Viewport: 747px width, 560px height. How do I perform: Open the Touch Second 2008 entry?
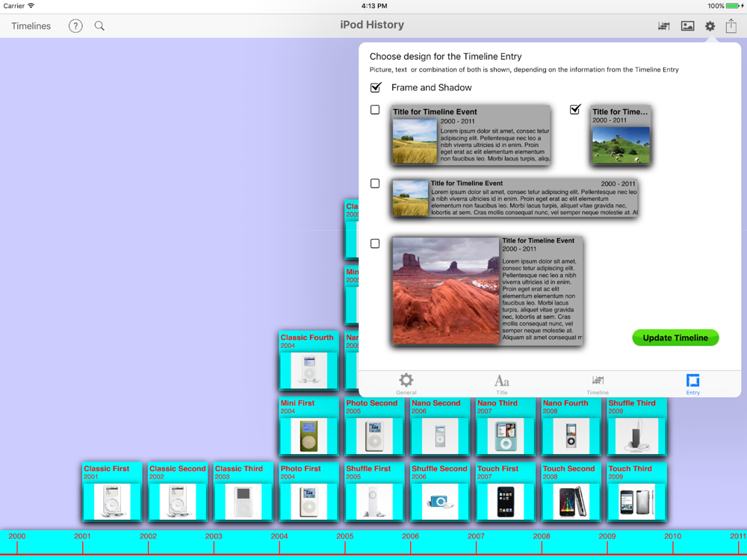[x=571, y=491]
